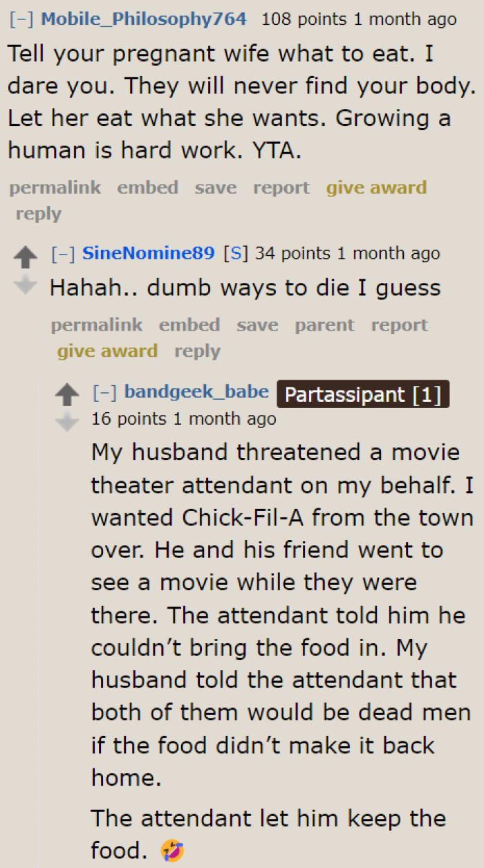
Task: Jump to parent of SineNomine89's comment
Action: [x=324, y=325]
